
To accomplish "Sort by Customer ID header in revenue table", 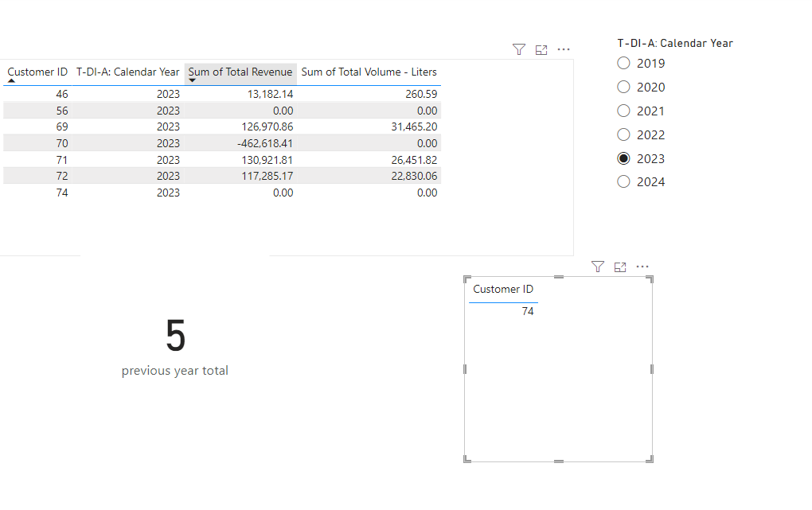I will pyautogui.click(x=37, y=72).
